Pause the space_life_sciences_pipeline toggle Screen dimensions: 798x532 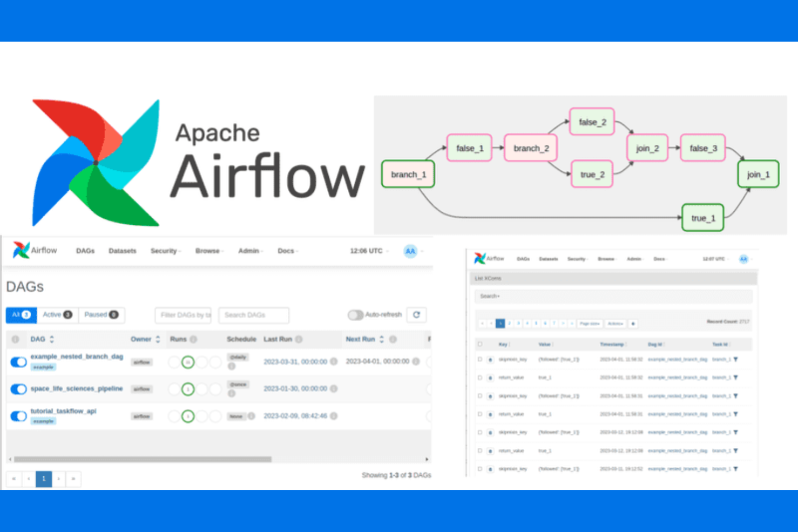pos(18,389)
